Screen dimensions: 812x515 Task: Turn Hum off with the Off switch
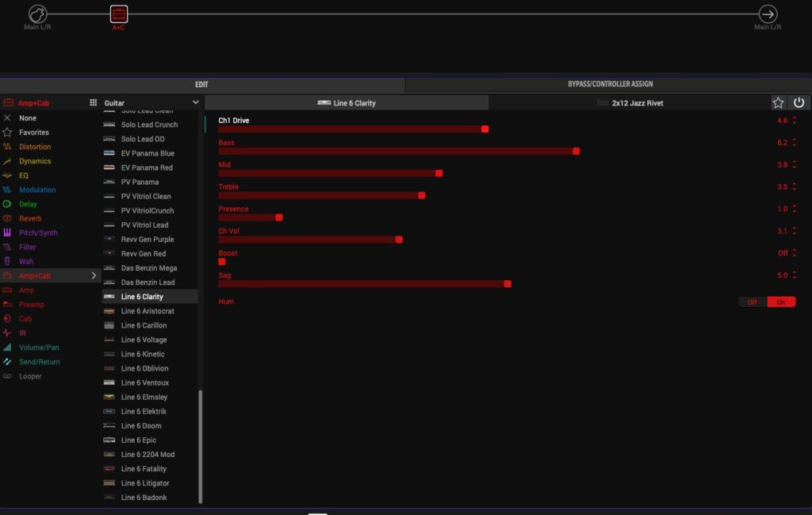pos(753,302)
